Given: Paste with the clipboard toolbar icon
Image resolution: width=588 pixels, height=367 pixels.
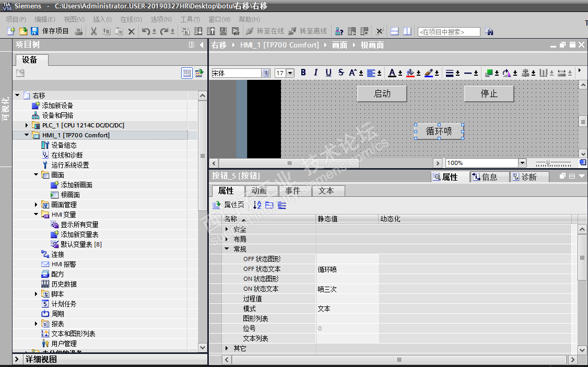Looking at the screenshot, I should (119, 31).
